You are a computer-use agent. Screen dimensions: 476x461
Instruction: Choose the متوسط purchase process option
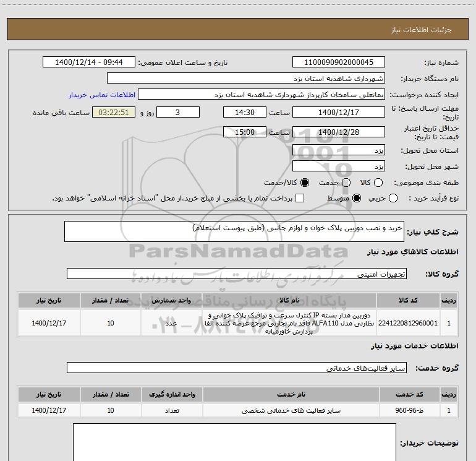pyautogui.click(x=357, y=198)
